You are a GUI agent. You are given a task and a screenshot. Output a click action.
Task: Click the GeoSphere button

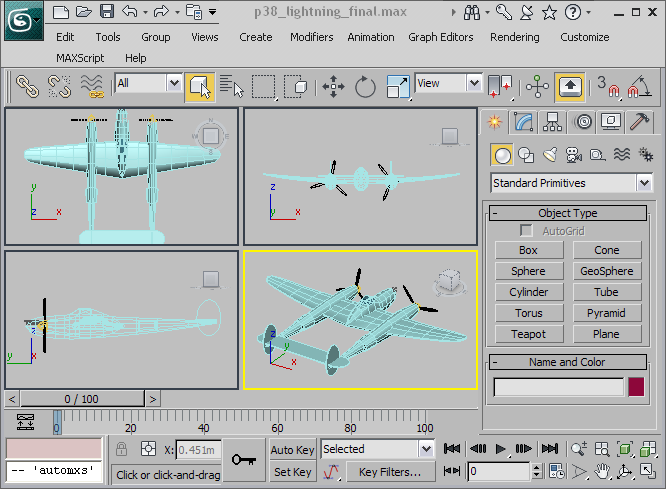(x=607, y=271)
